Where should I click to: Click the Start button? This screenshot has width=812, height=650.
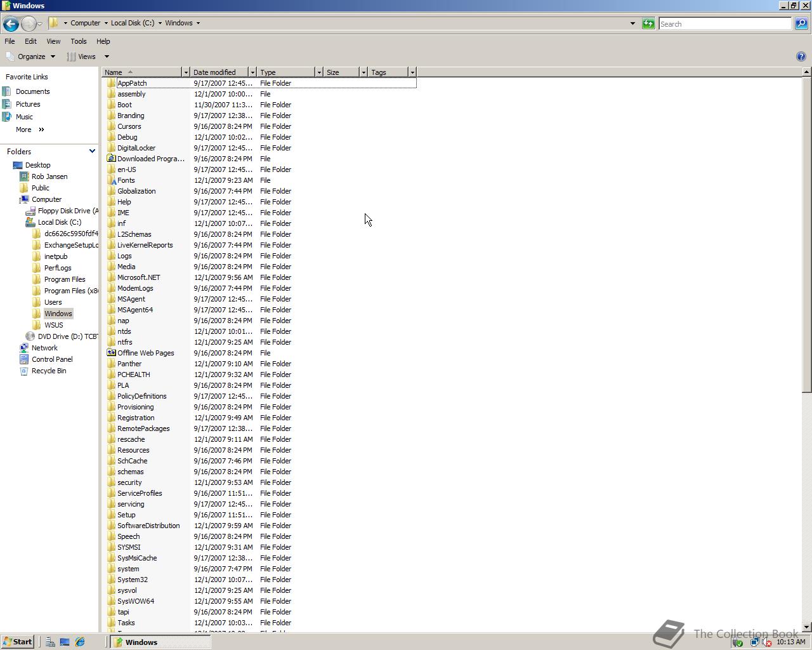pyautogui.click(x=18, y=642)
